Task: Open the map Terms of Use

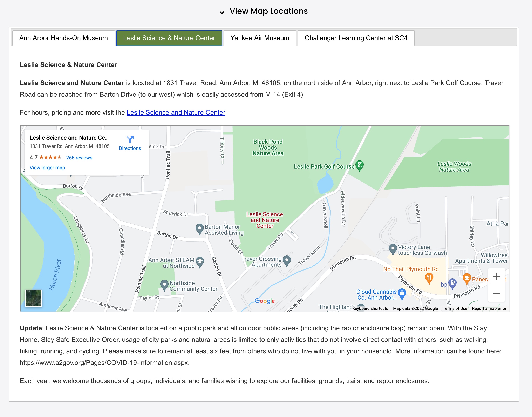Action: tap(455, 308)
